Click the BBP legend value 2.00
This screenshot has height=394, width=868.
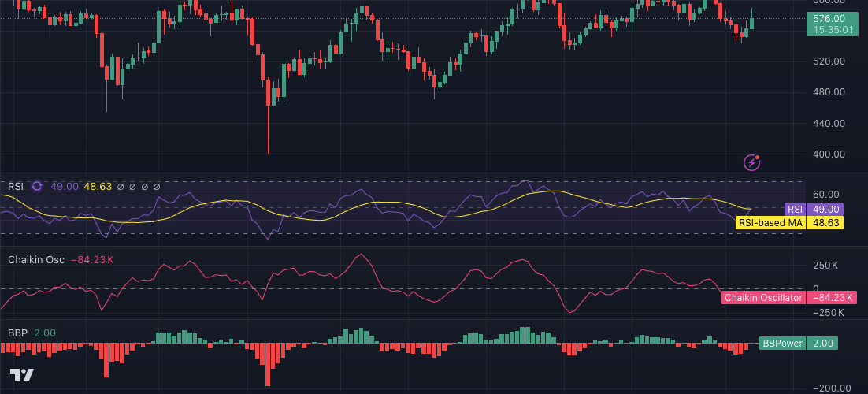click(45, 333)
